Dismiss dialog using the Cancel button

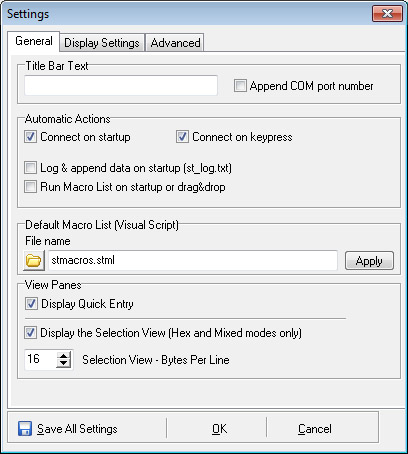point(315,429)
